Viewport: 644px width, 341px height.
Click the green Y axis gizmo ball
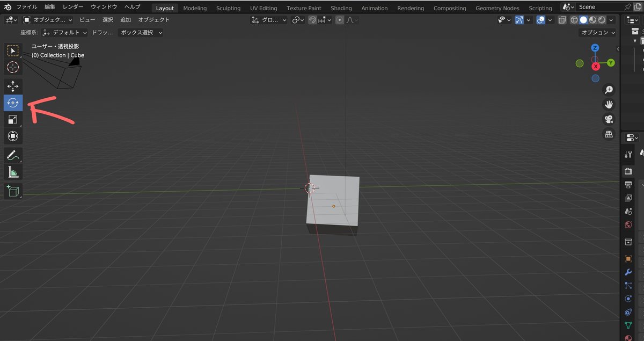[611, 63]
